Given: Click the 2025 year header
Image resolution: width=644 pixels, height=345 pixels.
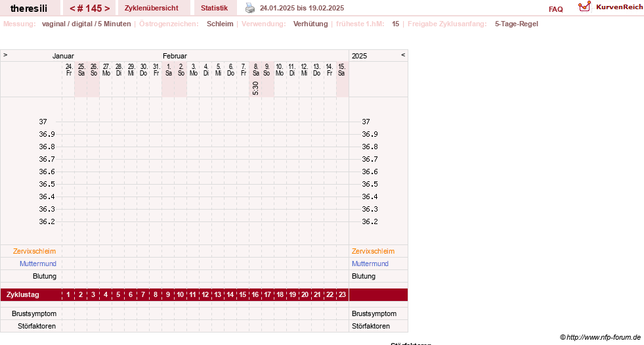Looking at the screenshot, I should tap(359, 56).
